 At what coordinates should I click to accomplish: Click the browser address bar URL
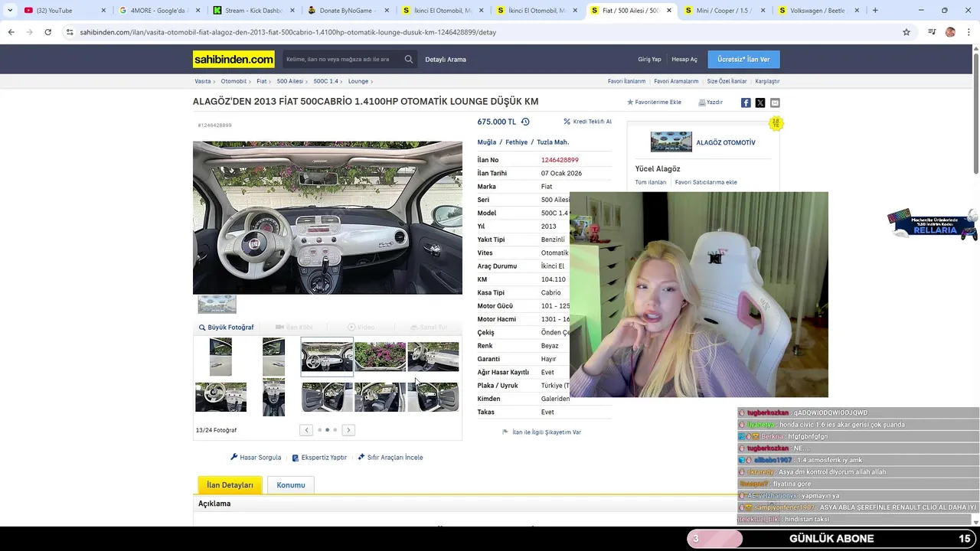[288, 32]
